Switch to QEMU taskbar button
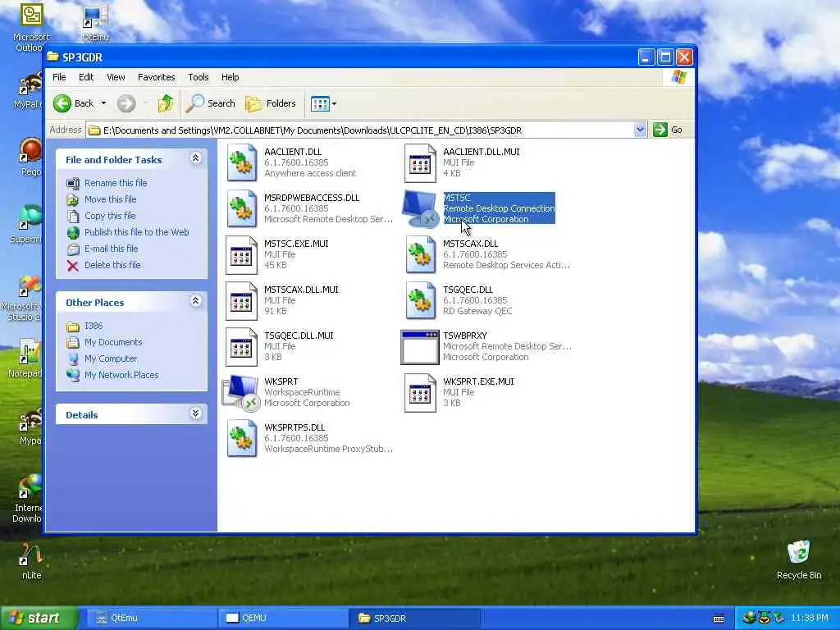 pyautogui.click(x=282, y=619)
